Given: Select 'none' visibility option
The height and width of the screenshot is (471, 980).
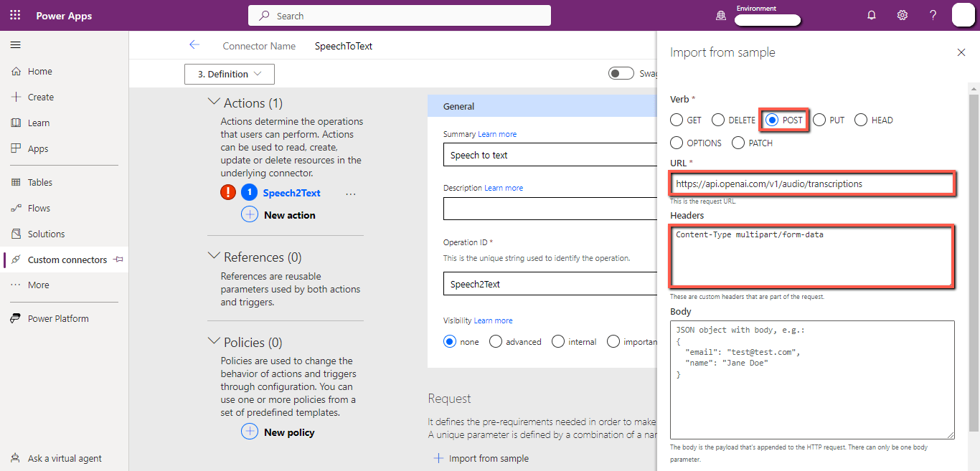Looking at the screenshot, I should point(451,341).
